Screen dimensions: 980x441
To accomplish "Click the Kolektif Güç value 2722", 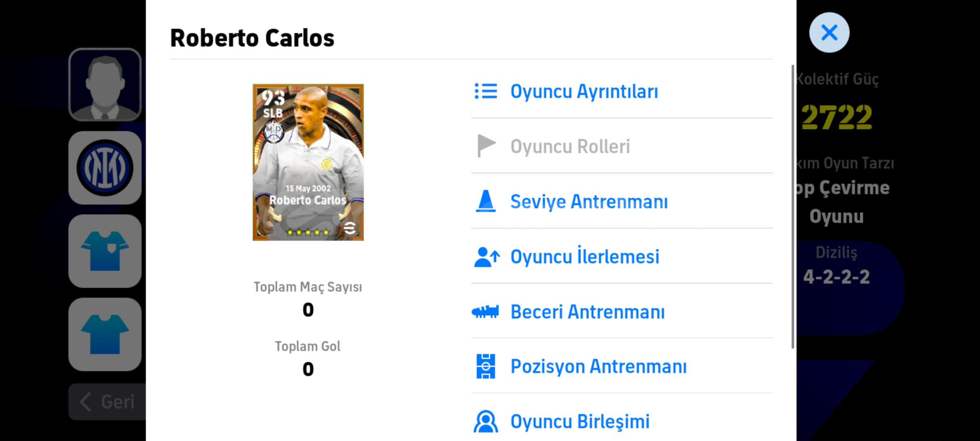I will click(836, 117).
